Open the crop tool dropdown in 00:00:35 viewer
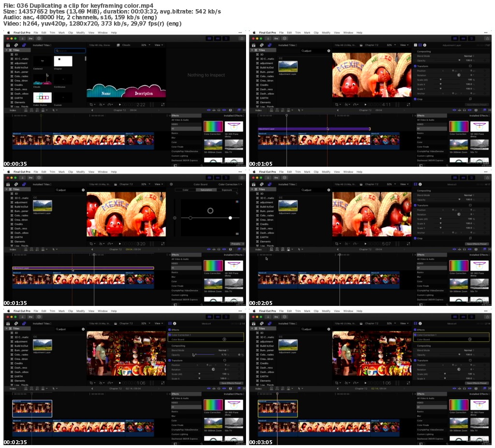The width and height of the screenshot is (495, 448). pos(92,104)
